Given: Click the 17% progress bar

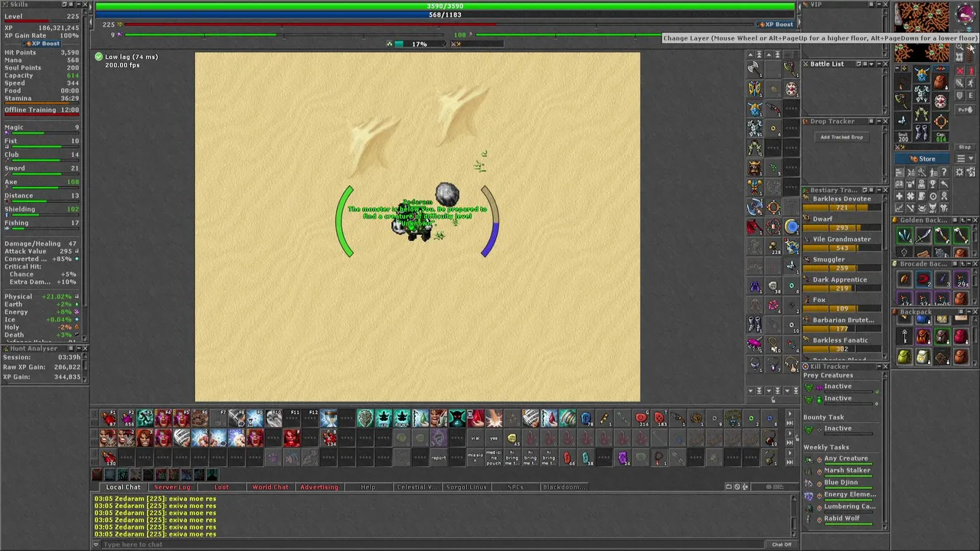Looking at the screenshot, I should pyautogui.click(x=420, y=44).
